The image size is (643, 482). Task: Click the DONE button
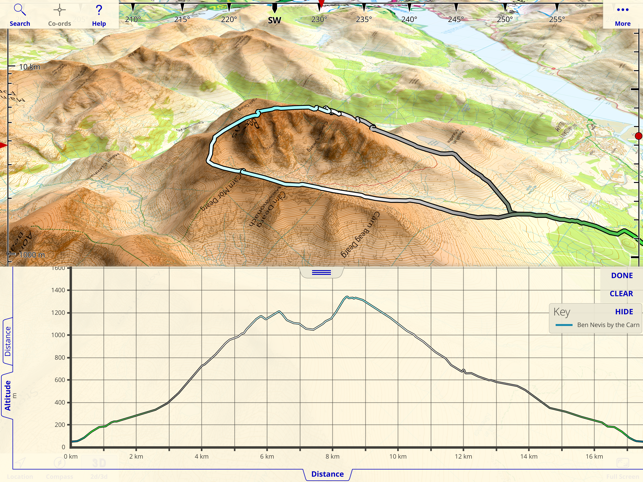tap(622, 276)
